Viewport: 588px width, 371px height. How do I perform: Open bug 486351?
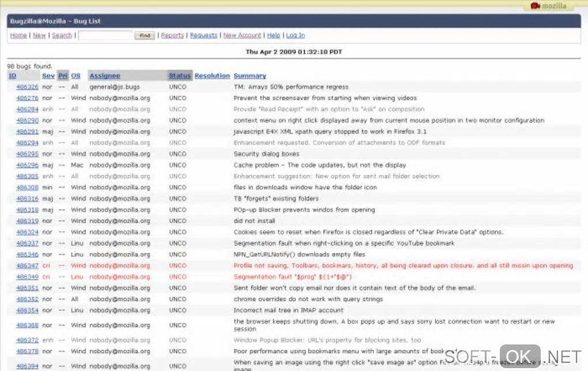point(27,288)
